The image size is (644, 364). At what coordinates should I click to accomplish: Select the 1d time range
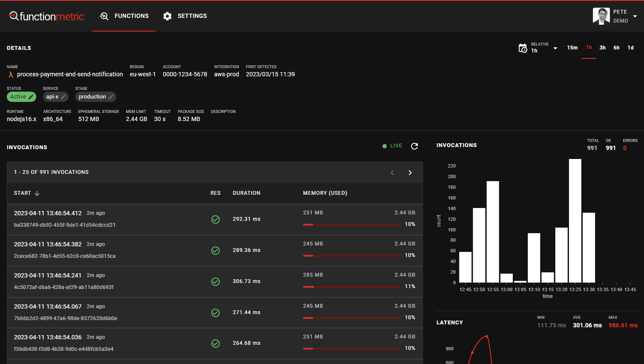click(630, 48)
